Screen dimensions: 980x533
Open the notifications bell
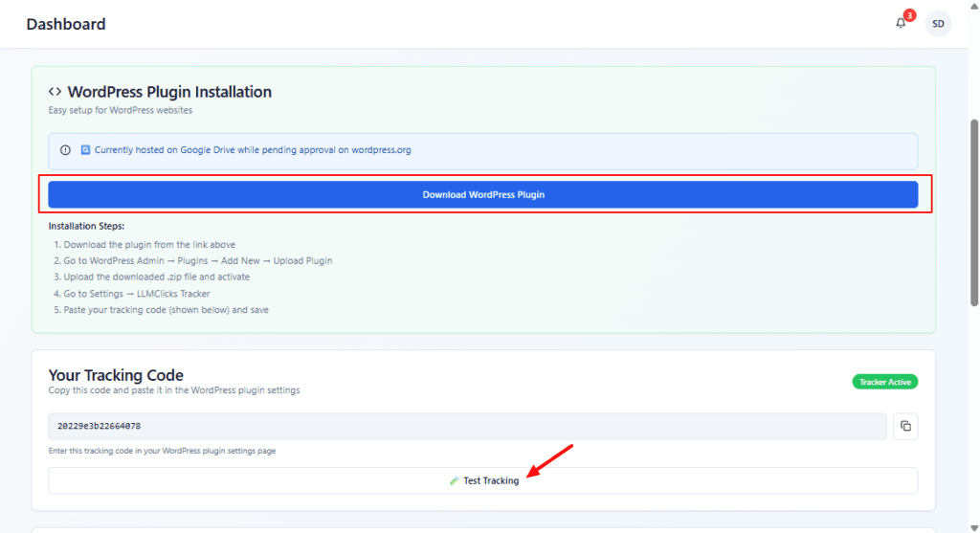tap(901, 24)
